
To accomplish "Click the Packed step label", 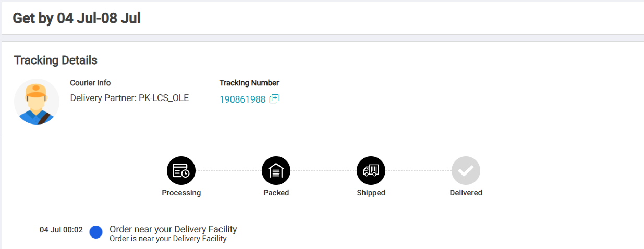I will pos(276,193).
